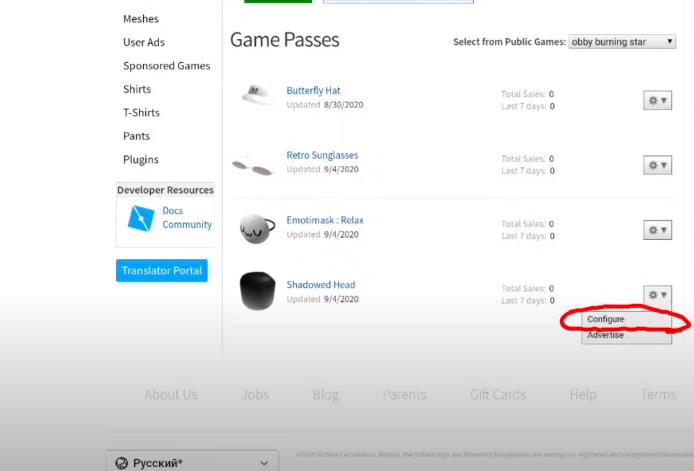The image size is (694, 471).
Task: Click the Shadowed Head thumbnail
Action: (x=257, y=291)
